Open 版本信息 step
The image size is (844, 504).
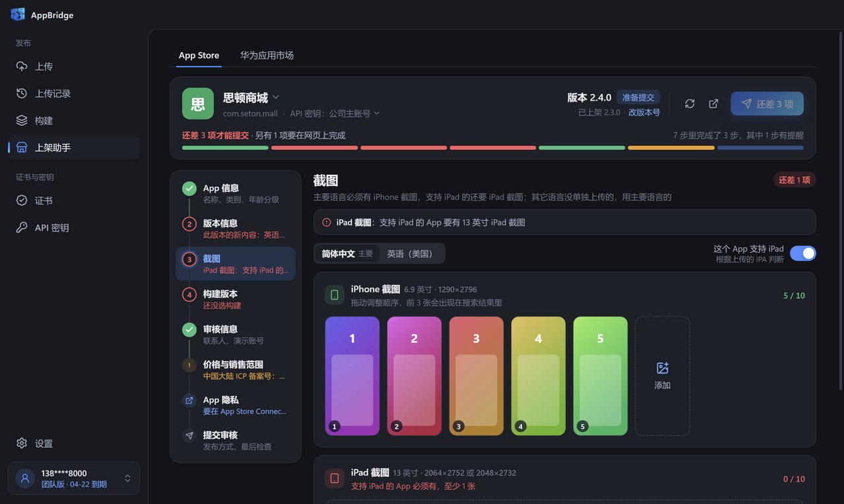(236, 229)
